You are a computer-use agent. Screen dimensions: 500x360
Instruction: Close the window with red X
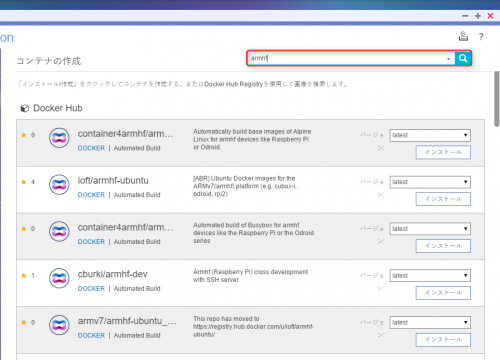(x=490, y=16)
